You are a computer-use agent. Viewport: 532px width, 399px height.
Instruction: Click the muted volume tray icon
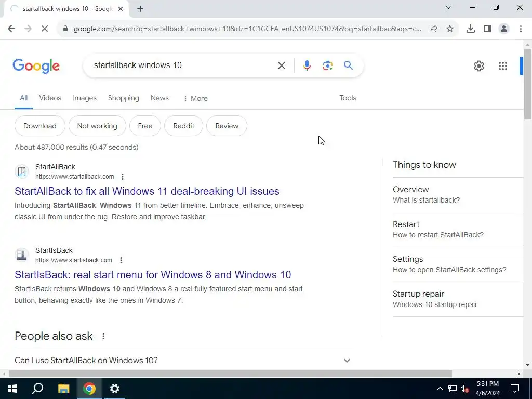pos(465,389)
